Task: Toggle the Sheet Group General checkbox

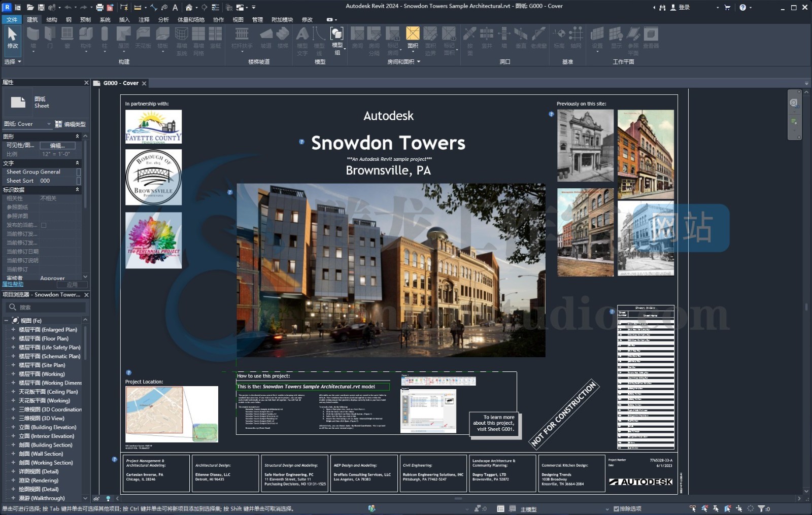Action: pos(79,172)
